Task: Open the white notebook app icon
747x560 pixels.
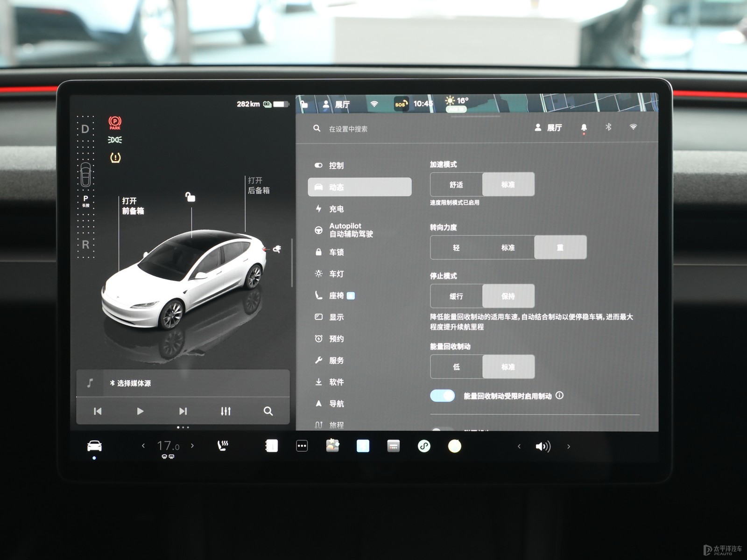Action: click(271, 446)
